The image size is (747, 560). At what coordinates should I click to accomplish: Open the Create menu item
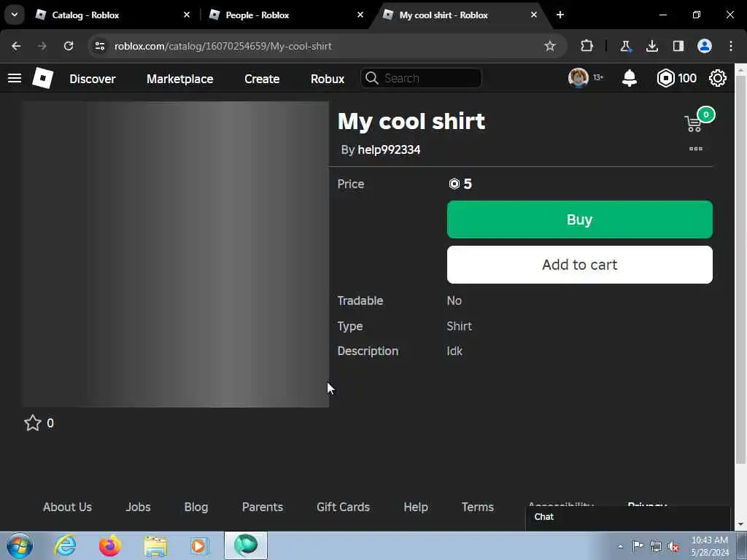(262, 79)
